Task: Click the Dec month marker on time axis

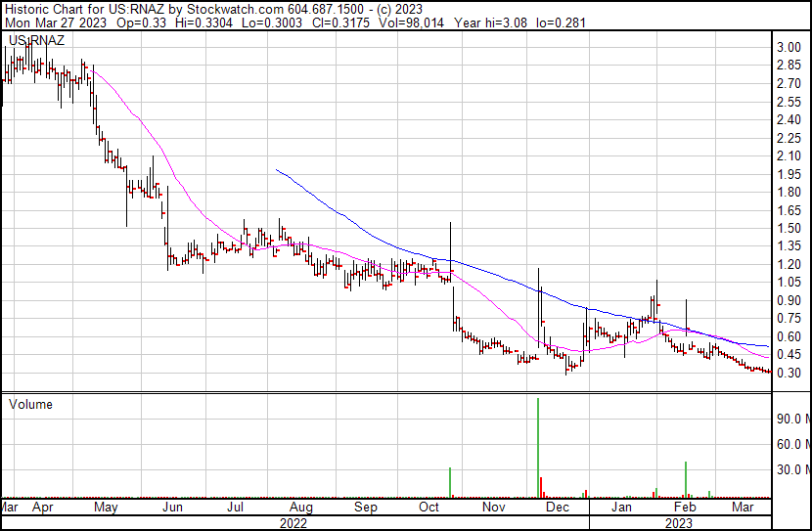Action: pos(558,508)
